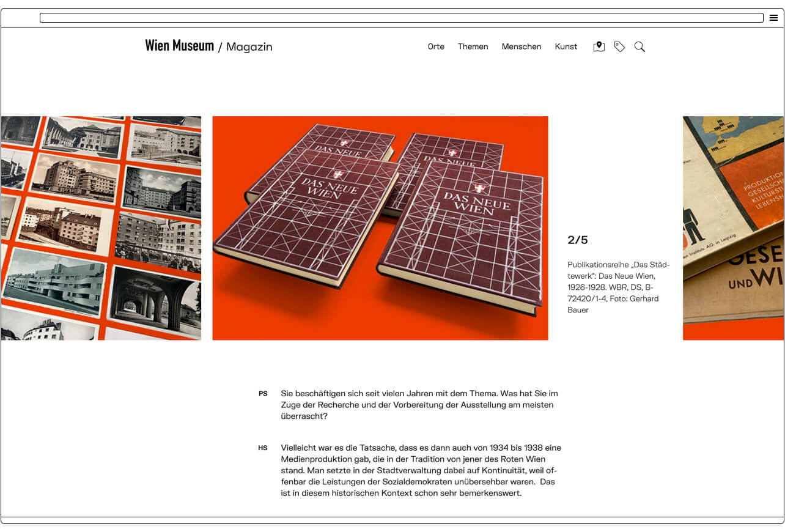This screenshot has width=785, height=532.
Task: Click the 2/5 slide counter
Action: tap(577, 240)
